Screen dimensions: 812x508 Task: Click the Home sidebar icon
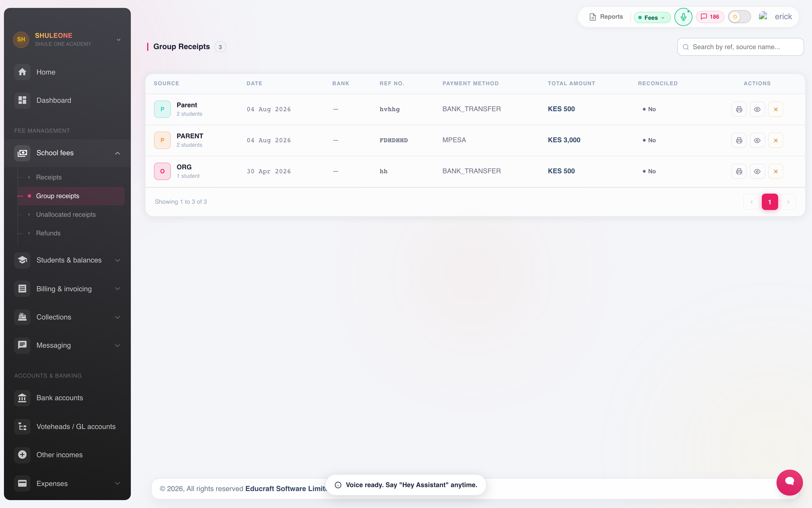click(x=22, y=72)
